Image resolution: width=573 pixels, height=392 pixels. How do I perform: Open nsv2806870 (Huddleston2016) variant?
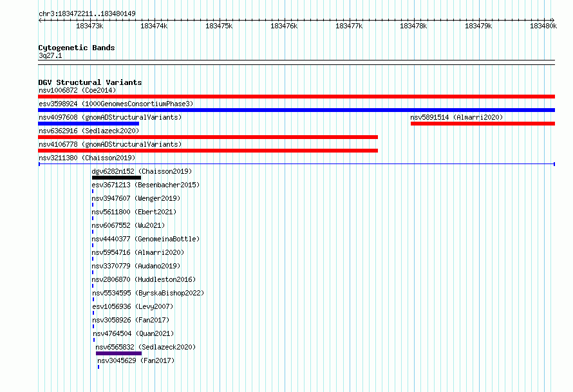coord(144,279)
